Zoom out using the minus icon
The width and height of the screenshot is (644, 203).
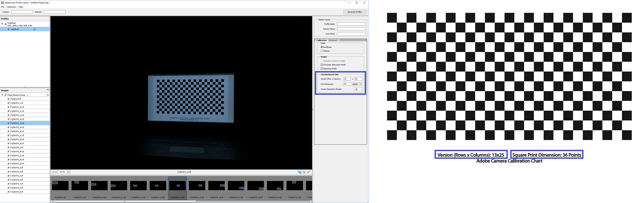point(53,172)
